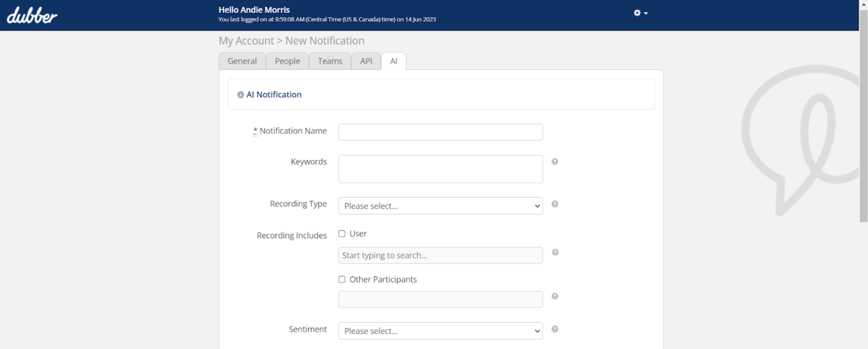Expand the Recording Type dropdown
This screenshot has height=349, width=868.
point(440,206)
